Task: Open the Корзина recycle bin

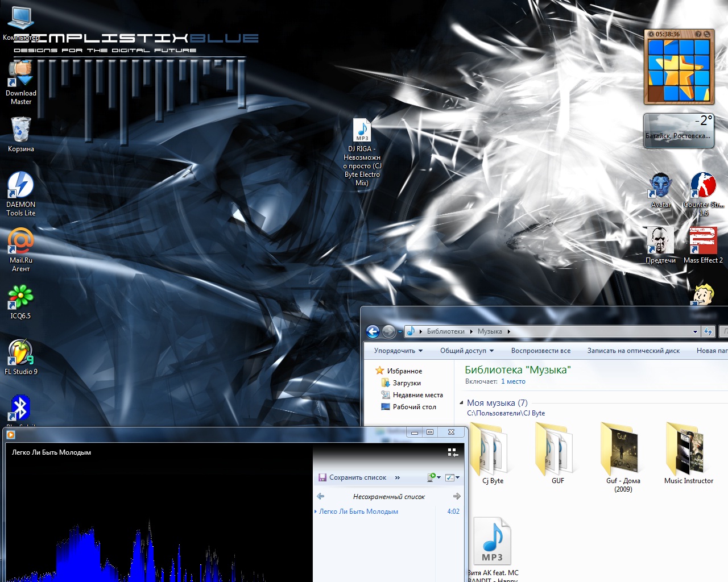Action: [21, 135]
